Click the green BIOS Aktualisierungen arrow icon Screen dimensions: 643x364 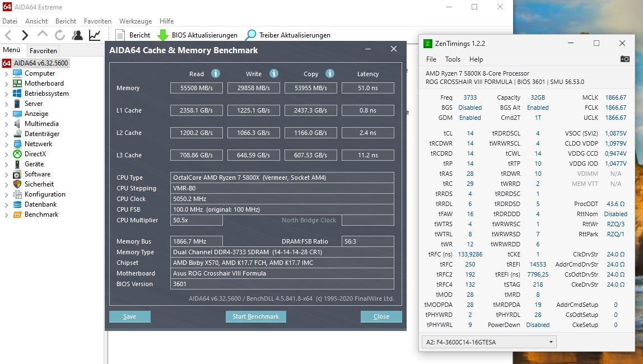[x=163, y=35]
